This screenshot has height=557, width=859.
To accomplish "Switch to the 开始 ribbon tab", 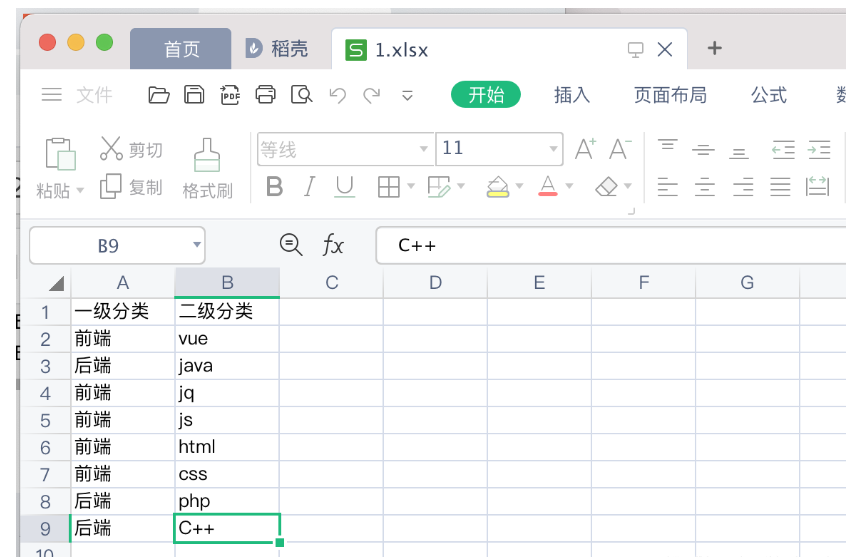I will tap(485, 95).
